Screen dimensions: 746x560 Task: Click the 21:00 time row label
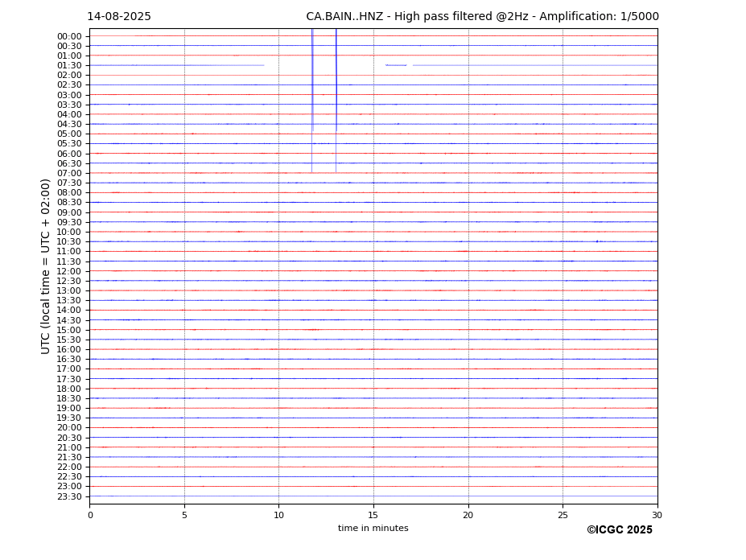(69, 447)
